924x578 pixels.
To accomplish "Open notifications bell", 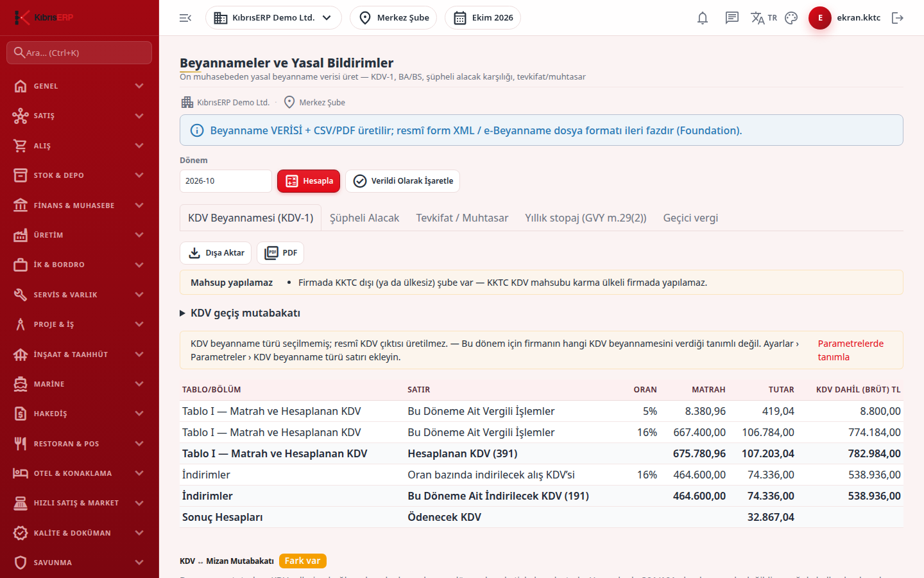I will [703, 18].
